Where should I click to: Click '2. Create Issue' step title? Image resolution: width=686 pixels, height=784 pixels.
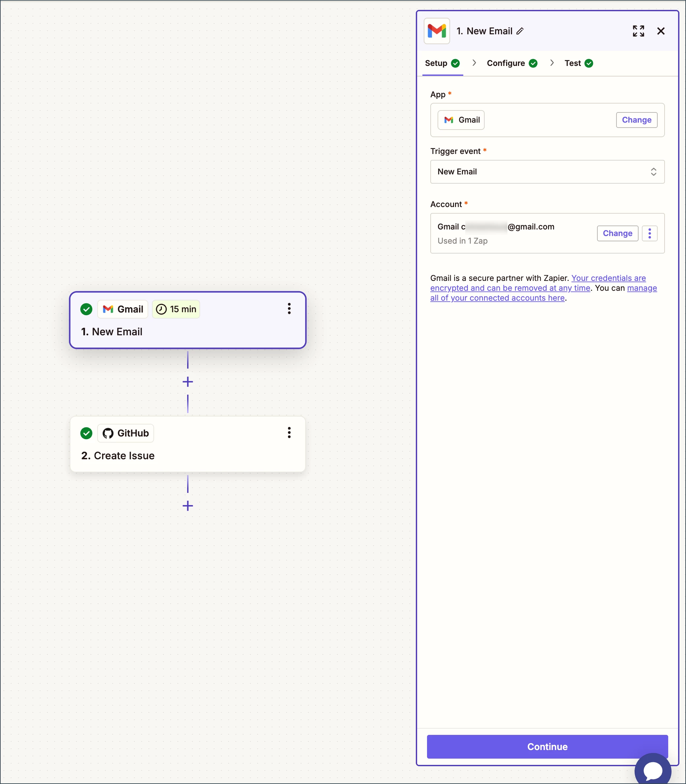tap(118, 456)
